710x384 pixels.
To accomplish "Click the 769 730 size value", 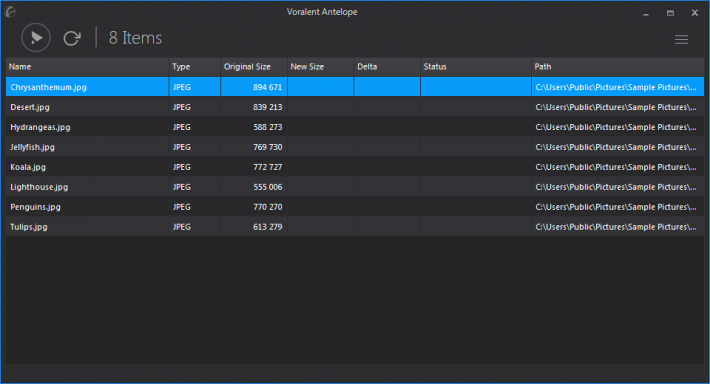I will click(x=268, y=147).
